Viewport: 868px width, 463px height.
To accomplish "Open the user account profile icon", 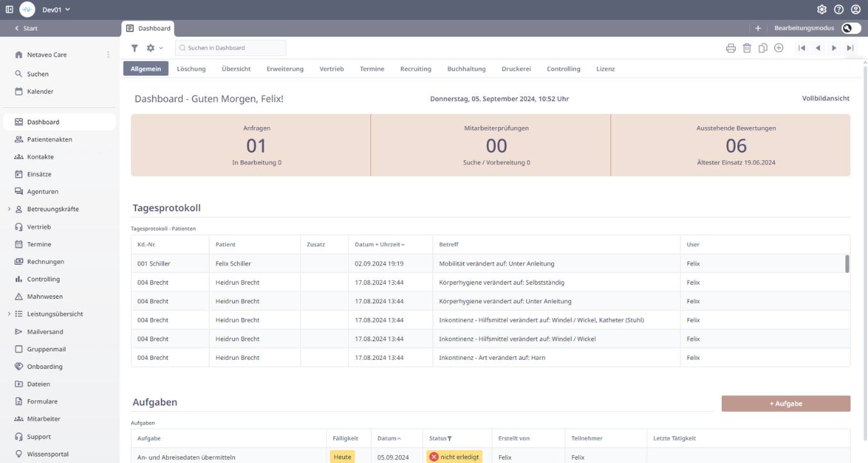I will [x=855, y=10].
